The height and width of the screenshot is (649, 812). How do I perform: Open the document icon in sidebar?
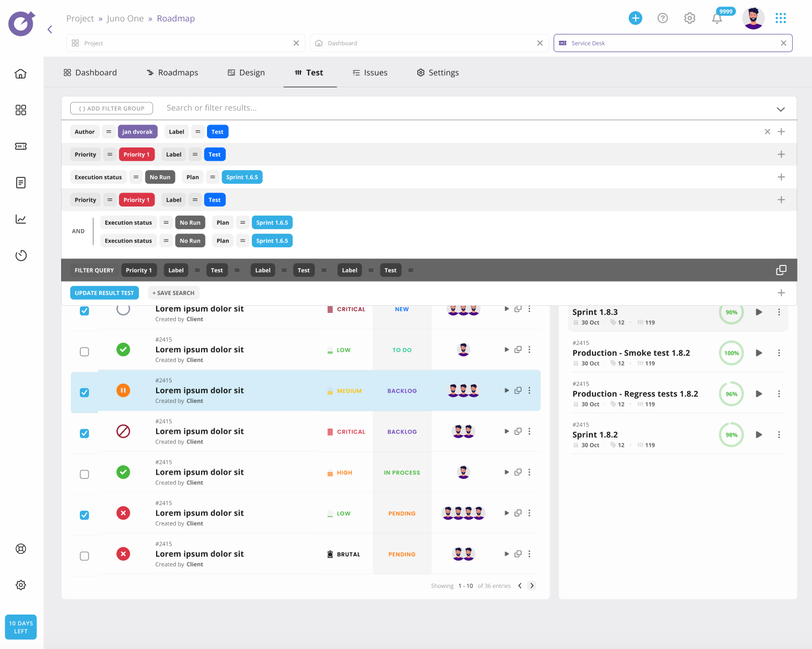point(21,183)
